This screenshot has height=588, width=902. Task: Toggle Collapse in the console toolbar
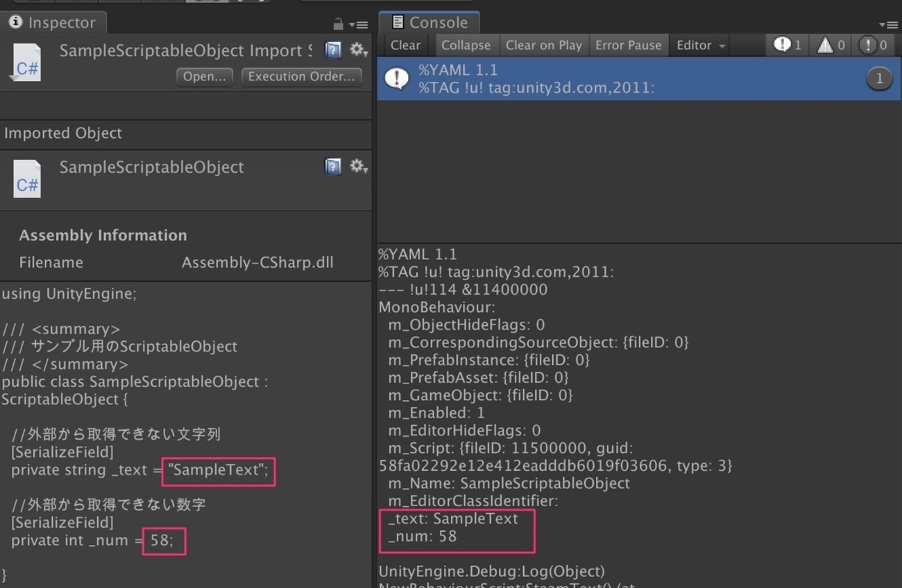466,45
